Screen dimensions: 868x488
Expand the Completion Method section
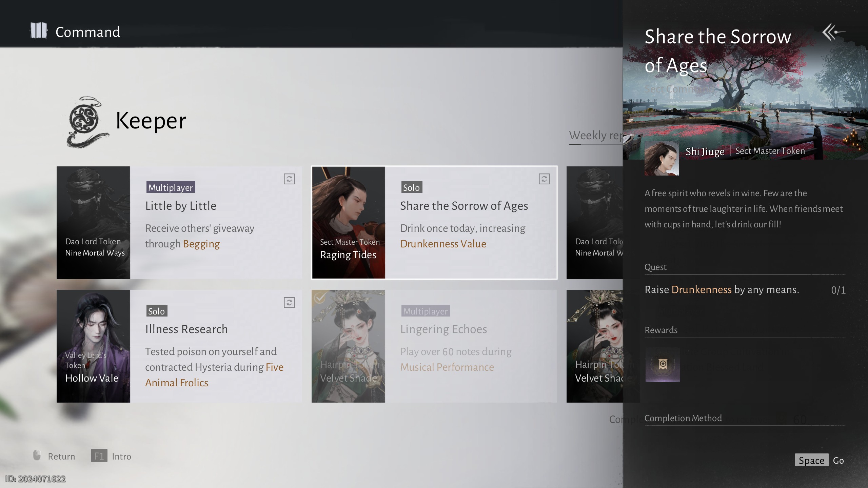(x=683, y=418)
